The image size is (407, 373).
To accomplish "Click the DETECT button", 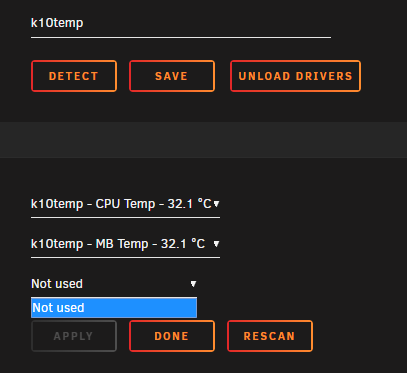I will (74, 76).
